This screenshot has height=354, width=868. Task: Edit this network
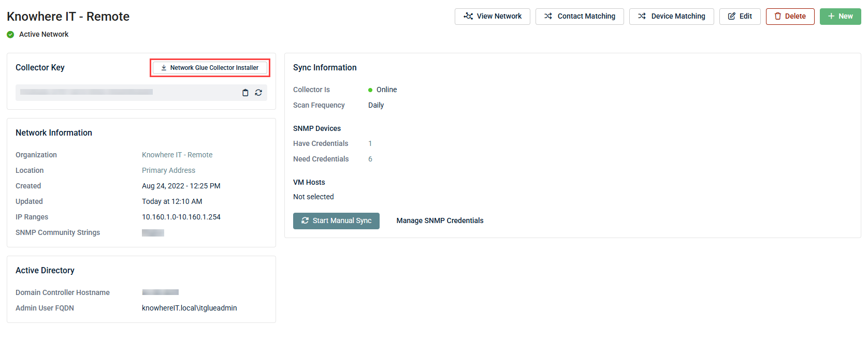(x=740, y=16)
